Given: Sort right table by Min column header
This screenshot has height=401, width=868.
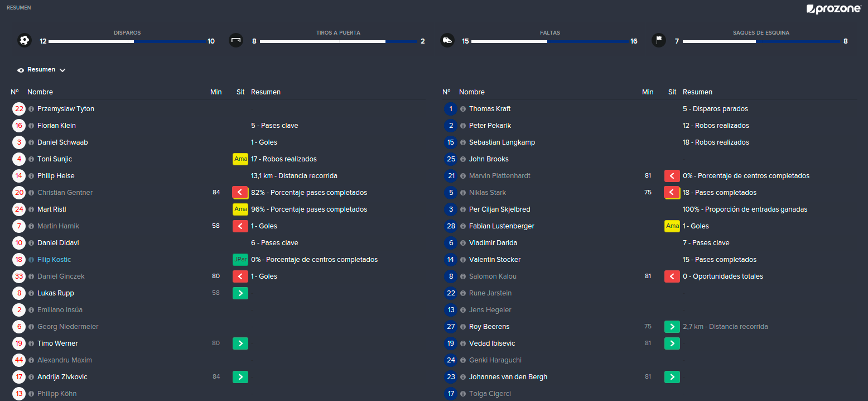Looking at the screenshot, I should pos(648,92).
